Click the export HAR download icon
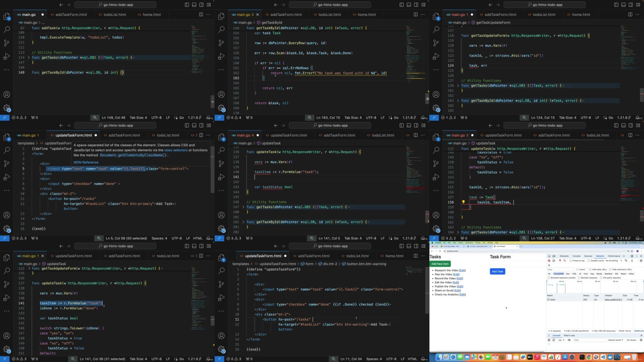644x362 pixels. [x=549, y=265]
